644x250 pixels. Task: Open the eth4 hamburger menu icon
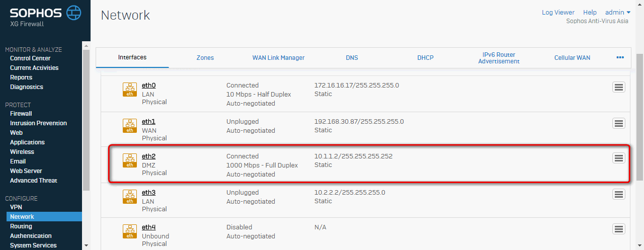click(x=619, y=229)
